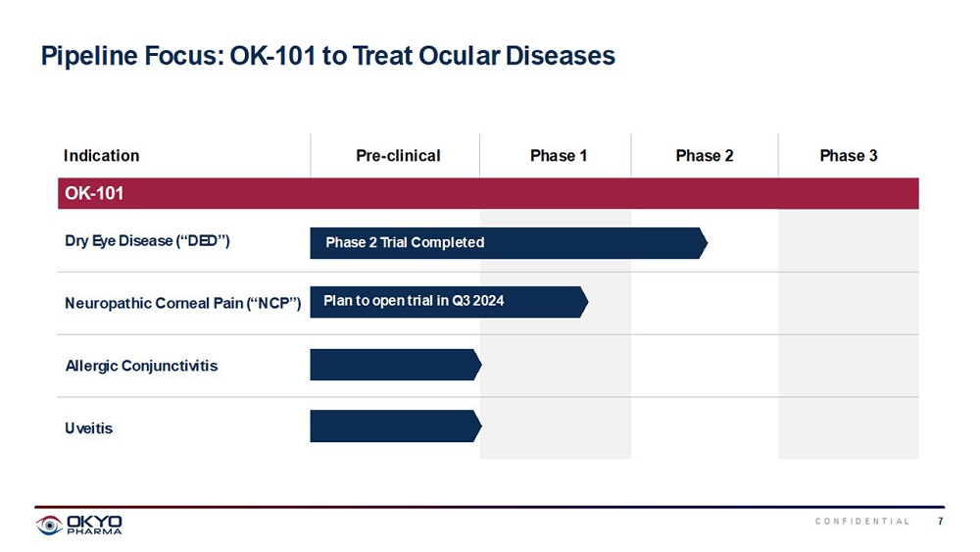Click the OKYO Pharma eye logo icon
980x552 pixels.
(x=49, y=525)
